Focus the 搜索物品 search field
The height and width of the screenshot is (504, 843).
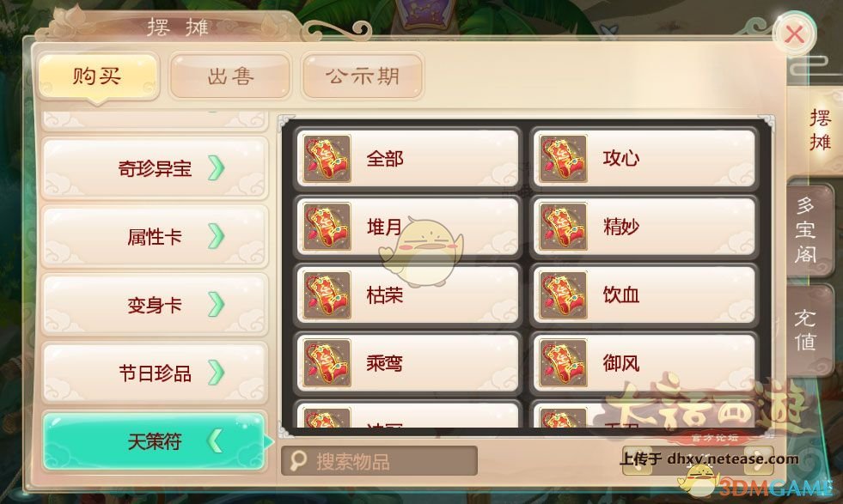coord(380,461)
